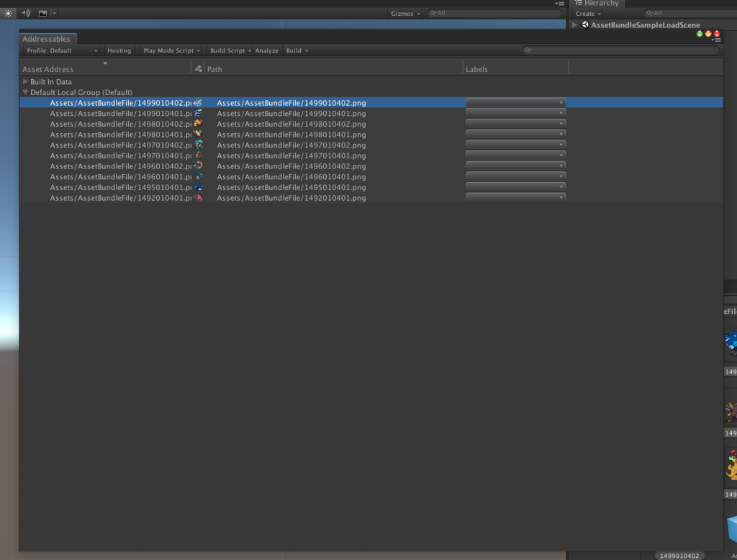Expand AssetBundleSampleLoadScene in Hierarchy
Image resolution: width=737 pixels, height=560 pixels.
click(574, 25)
